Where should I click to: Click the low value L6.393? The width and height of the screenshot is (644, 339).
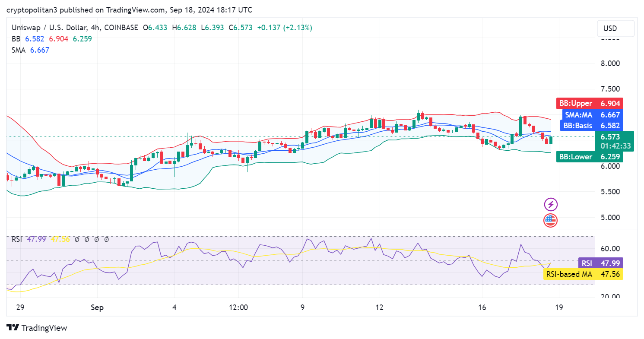click(x=212, y=28)
